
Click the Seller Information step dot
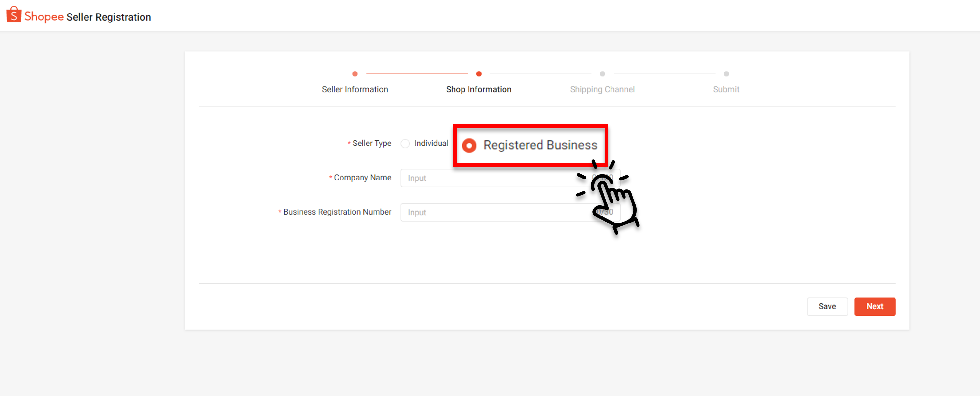[355, 74]
